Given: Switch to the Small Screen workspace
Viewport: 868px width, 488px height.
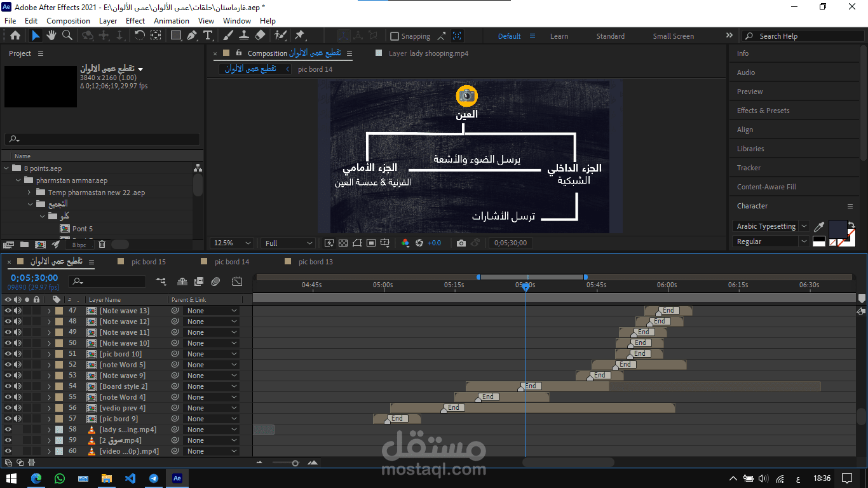Looking at the screenshot, I should pos(674,36).
